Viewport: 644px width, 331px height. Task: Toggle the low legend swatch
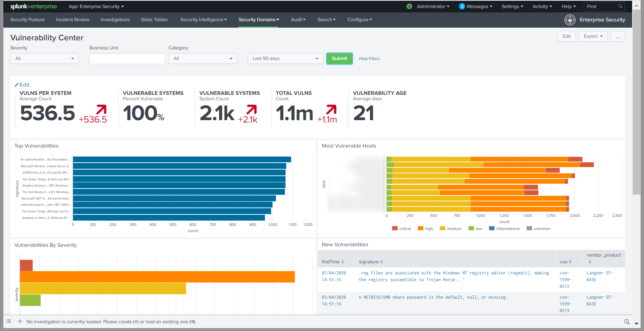point(471,228)
